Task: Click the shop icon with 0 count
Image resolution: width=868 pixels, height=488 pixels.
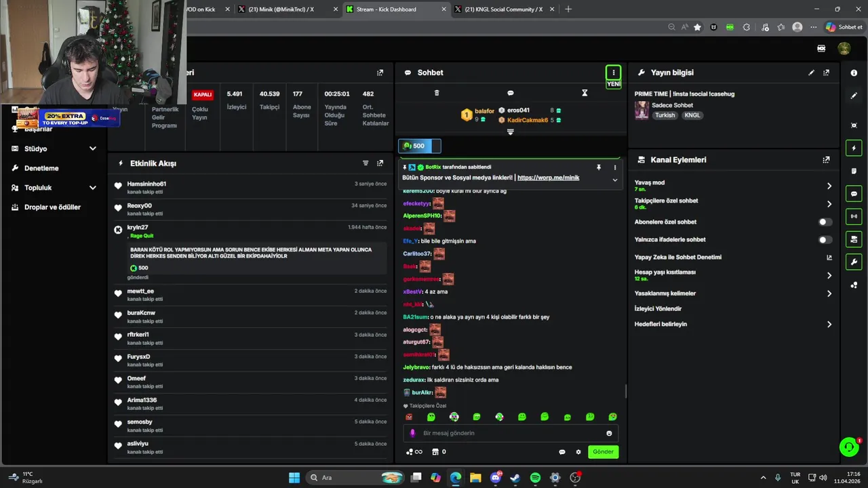Action: coord(437,452)
